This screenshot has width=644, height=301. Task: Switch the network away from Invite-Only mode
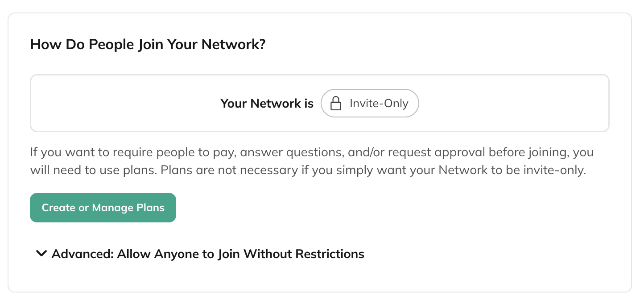point(370,103)
